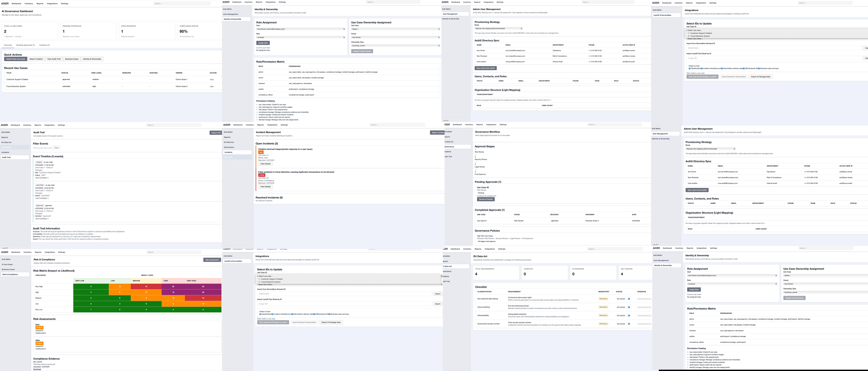
Task: Enable the "Business case summary" push checkbox
Action: tap(330, 314)
